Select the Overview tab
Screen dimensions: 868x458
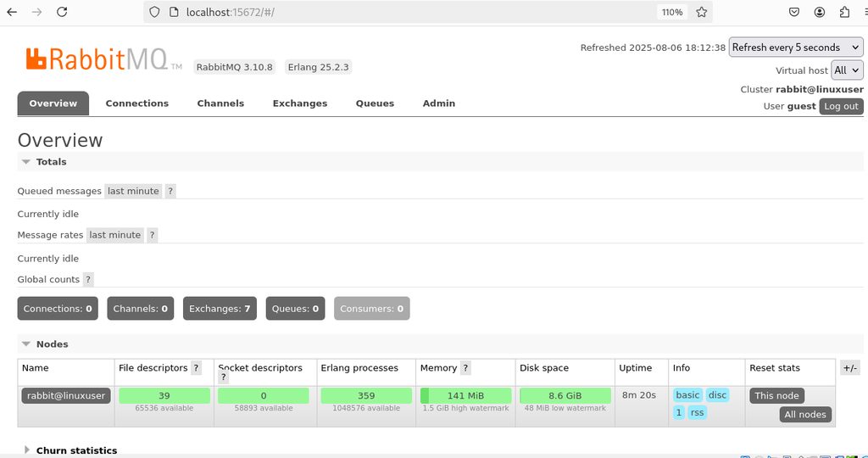pyautogui.click(x=53, y=103)
